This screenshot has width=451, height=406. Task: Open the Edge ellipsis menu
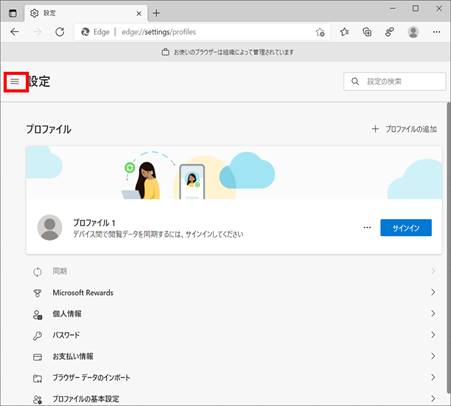pyautogui.click(x=436, y=32)
